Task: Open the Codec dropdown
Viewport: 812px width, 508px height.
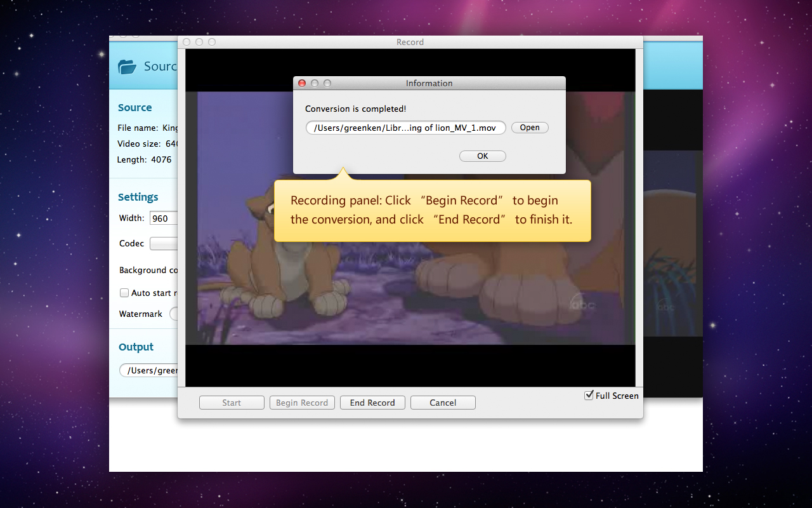Action: [x=164, y=244]
